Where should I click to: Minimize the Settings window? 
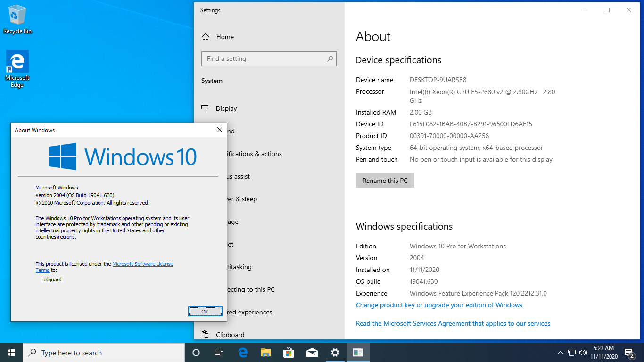click(x=586, y=10)
